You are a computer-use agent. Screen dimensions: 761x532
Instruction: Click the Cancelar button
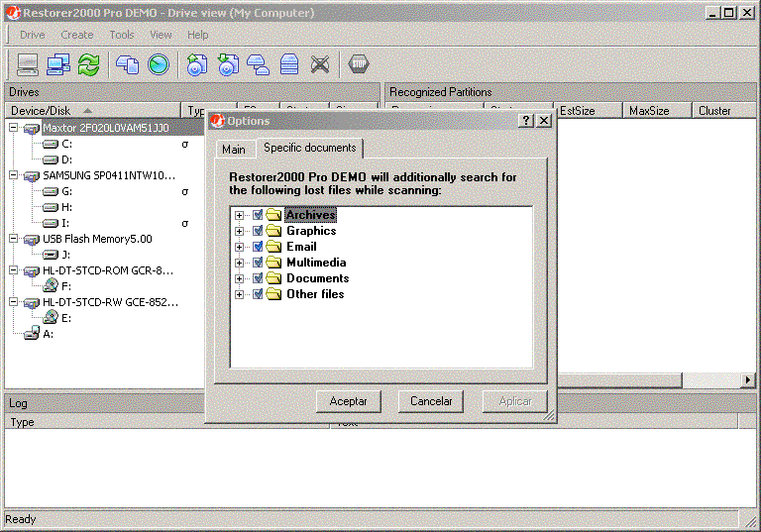pyautogui.click(x=431, y=401)
